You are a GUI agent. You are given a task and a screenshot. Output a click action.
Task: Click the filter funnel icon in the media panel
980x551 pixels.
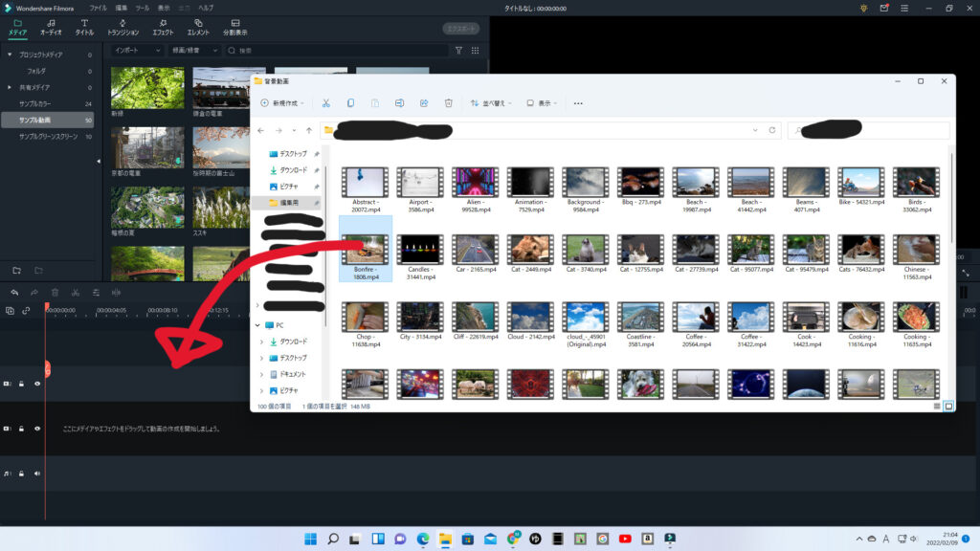point(458,51)
